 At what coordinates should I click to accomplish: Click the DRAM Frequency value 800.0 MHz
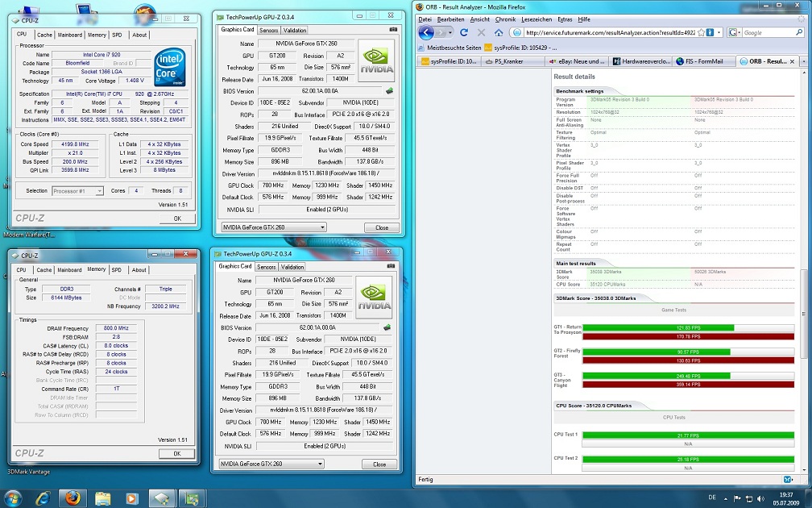click(x=116, y=328)
